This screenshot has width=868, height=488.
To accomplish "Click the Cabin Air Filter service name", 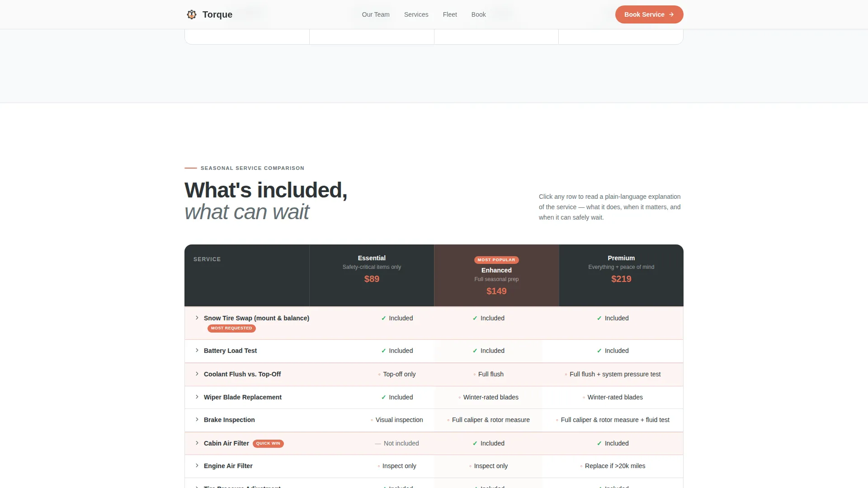I will [x=226, y=443].
